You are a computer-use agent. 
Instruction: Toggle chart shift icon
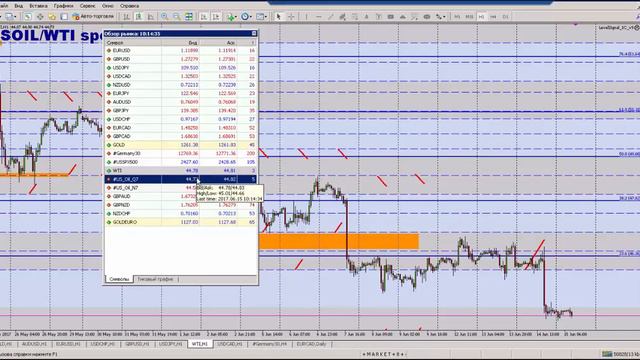coord(216,16)
